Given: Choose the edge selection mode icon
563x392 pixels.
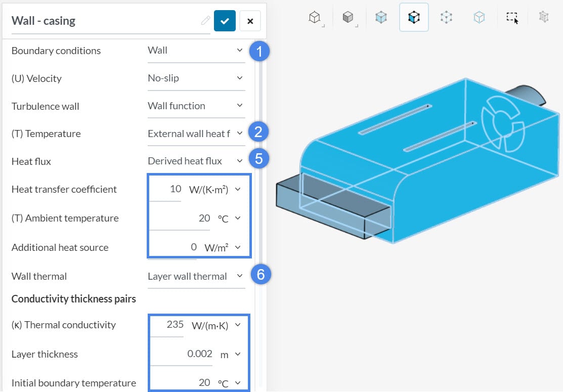Looking at the screenshot, I should point(479,17).
